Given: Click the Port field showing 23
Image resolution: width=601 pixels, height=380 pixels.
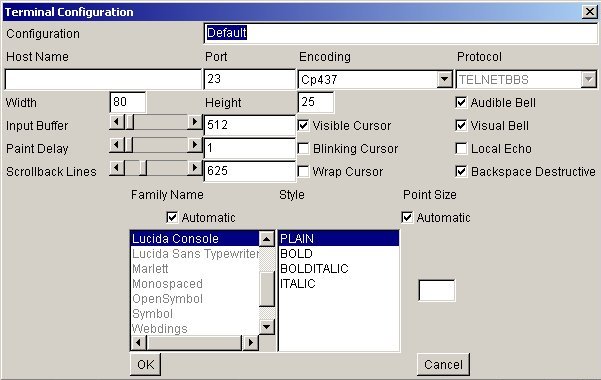Looking at the screenshot, I should pyautogui.click(x=250, y=79).
